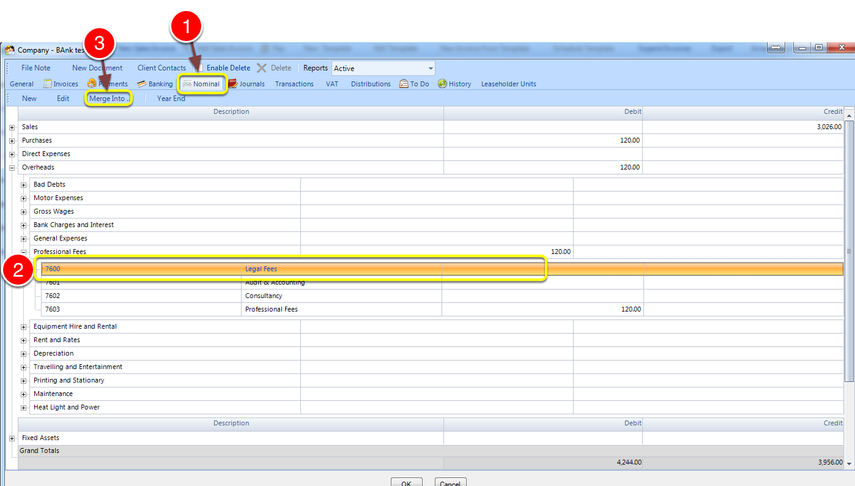Expand the Purchases group
This screenshot has height=486, width=855.
pos(12,141)
